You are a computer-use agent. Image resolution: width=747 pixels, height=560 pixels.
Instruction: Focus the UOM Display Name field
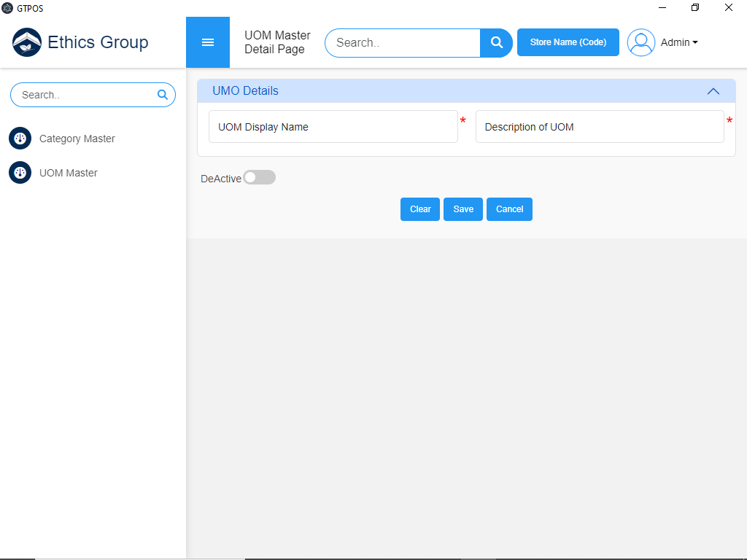point(333,127)
